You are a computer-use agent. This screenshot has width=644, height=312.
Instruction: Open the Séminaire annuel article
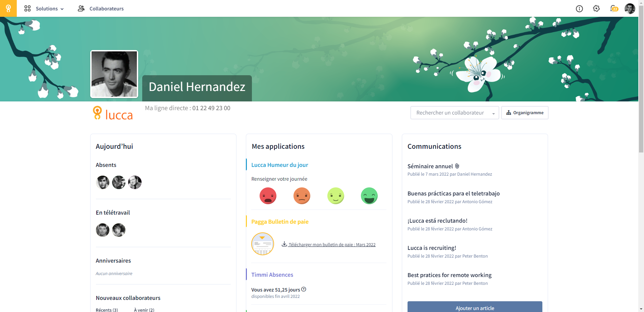click(430, 166)
